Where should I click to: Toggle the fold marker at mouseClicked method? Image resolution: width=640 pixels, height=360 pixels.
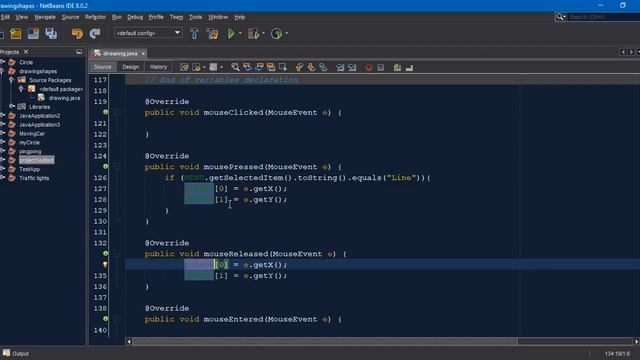117,112
